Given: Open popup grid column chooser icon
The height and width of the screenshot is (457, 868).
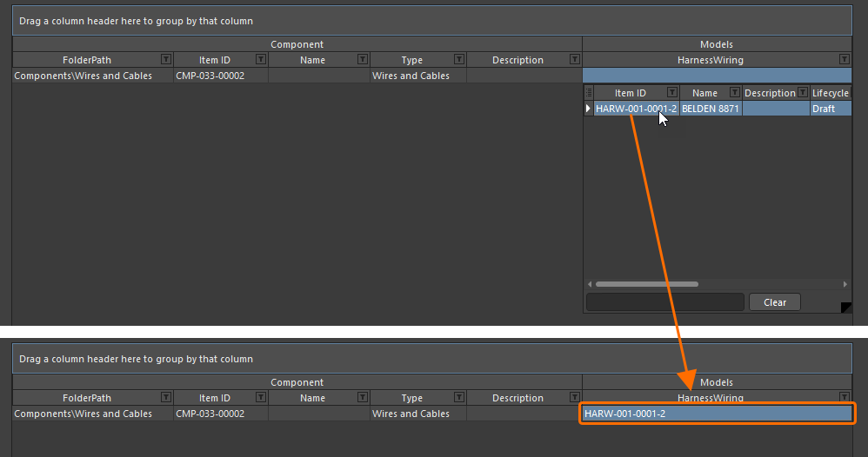Looking at the screenshot, I should (x=589, y=92).
